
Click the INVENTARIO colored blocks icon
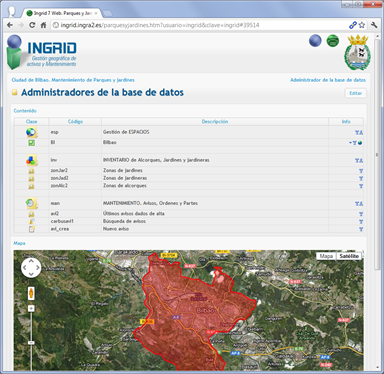[32, 160]
